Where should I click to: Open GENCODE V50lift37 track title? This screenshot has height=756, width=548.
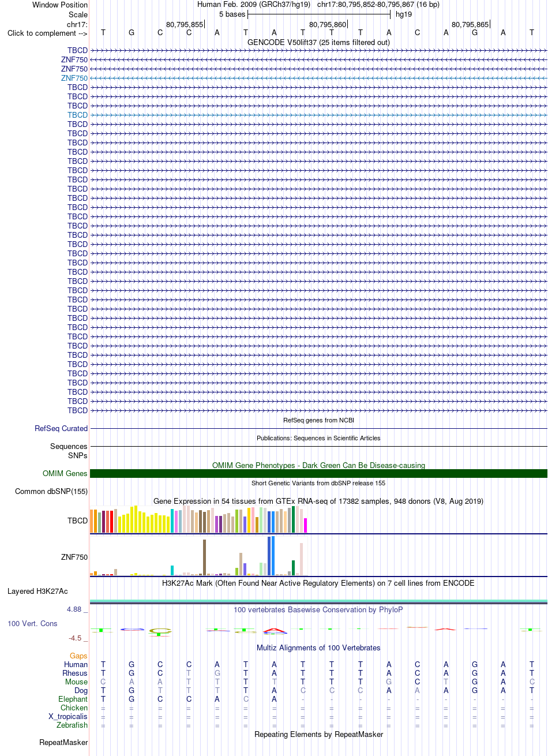[318, 42]
